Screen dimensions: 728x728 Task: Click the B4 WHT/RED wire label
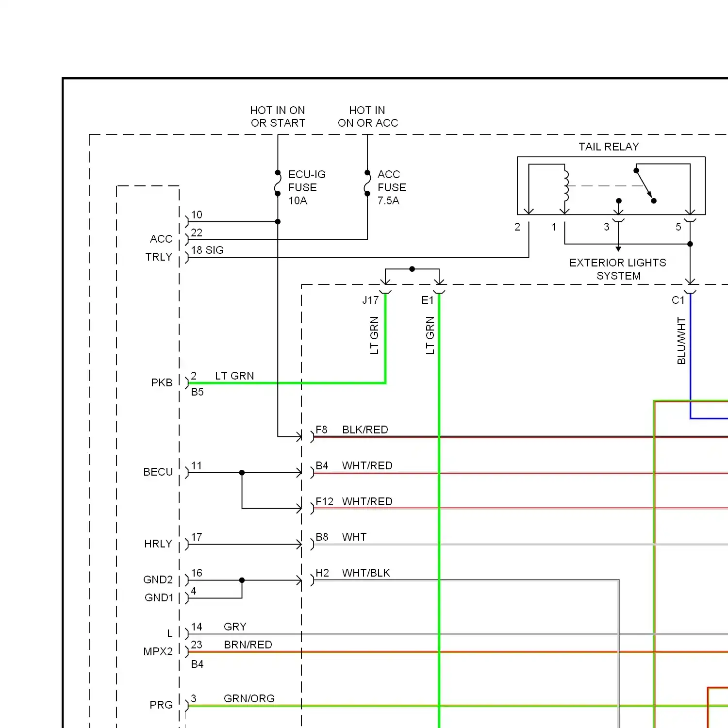354,466
